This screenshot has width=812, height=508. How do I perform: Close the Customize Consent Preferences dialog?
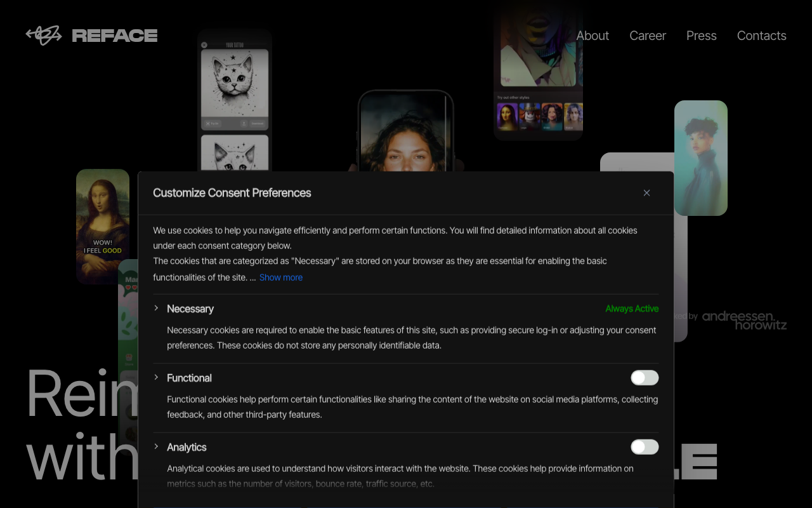click(646, 193)
